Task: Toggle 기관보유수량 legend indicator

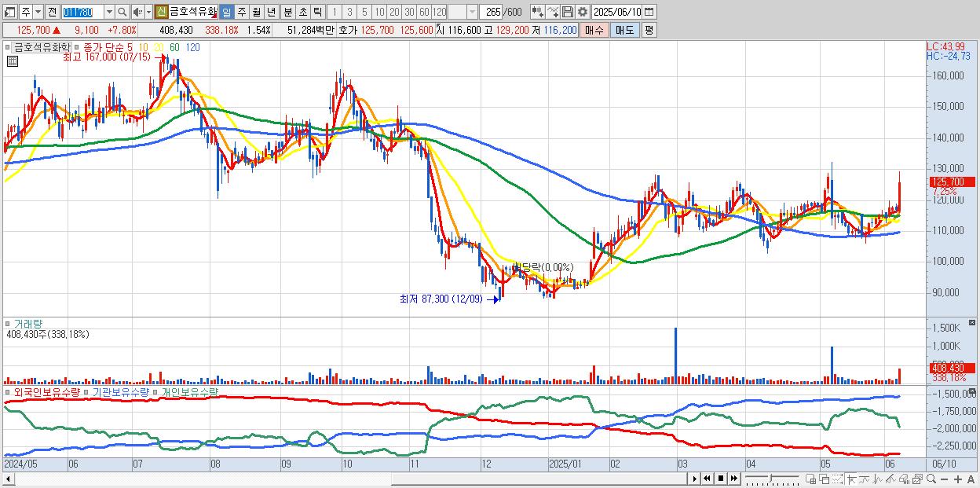Action: (x=120, y=391)
